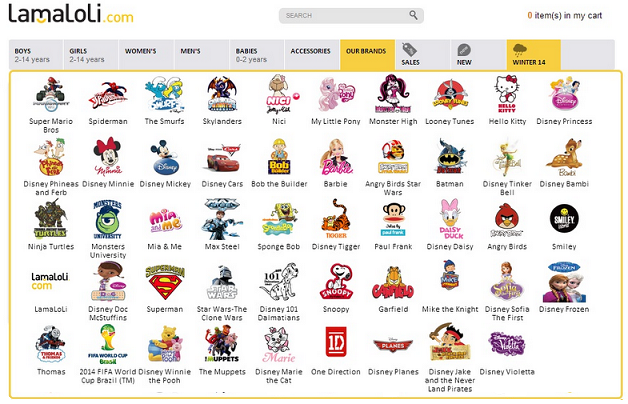Open the Disney Frozen icon

point(564,282)
